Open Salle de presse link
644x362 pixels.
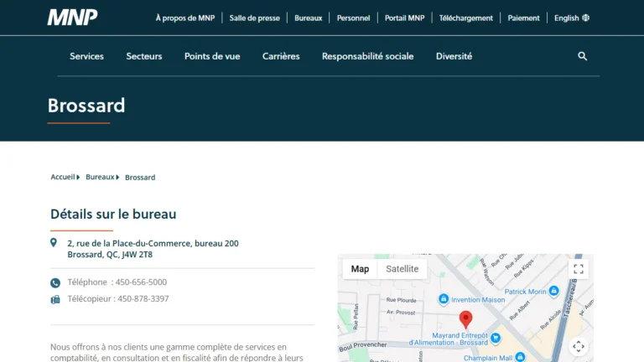[255, 18]
